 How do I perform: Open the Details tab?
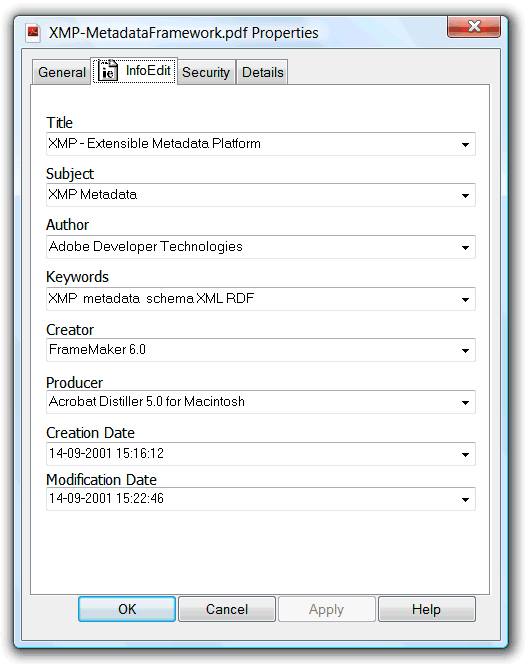tap(263, 72)
